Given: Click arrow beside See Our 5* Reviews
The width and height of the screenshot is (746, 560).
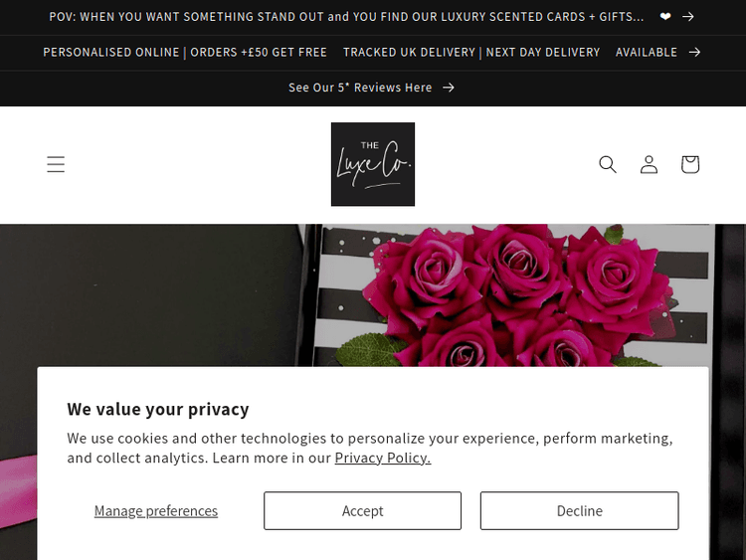Looking at the screenshot, I should [x=449, y=88].
